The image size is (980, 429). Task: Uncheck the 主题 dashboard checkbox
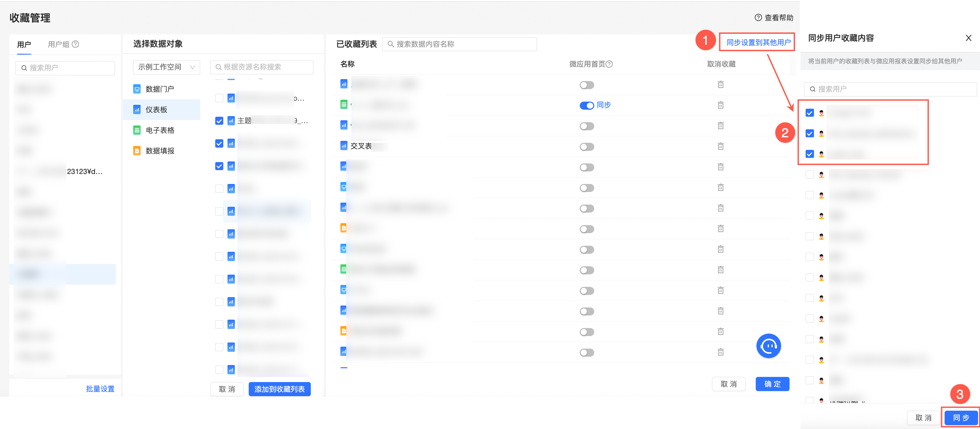point(219,121)
